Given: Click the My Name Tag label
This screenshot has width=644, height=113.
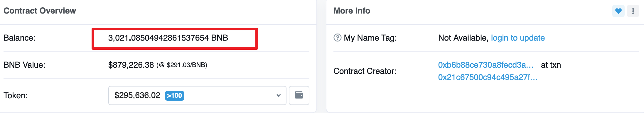Looking at the screenshot, I should tap(370, 38).
